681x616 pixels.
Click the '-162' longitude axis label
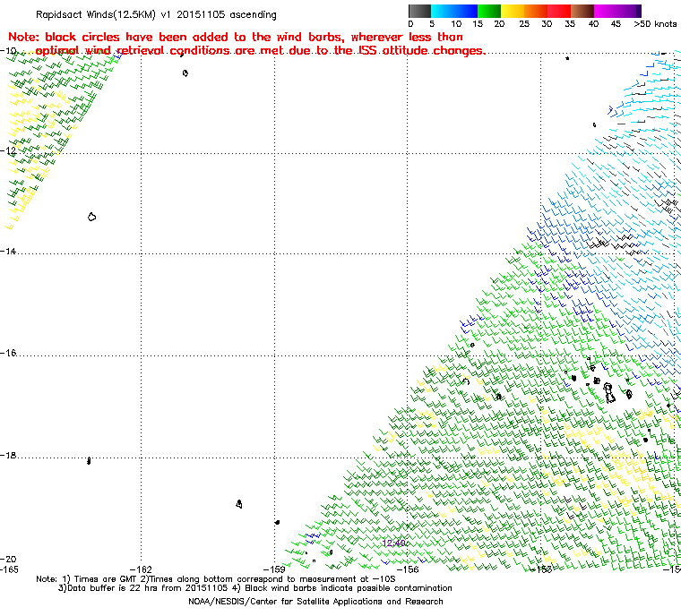point(142,569)
